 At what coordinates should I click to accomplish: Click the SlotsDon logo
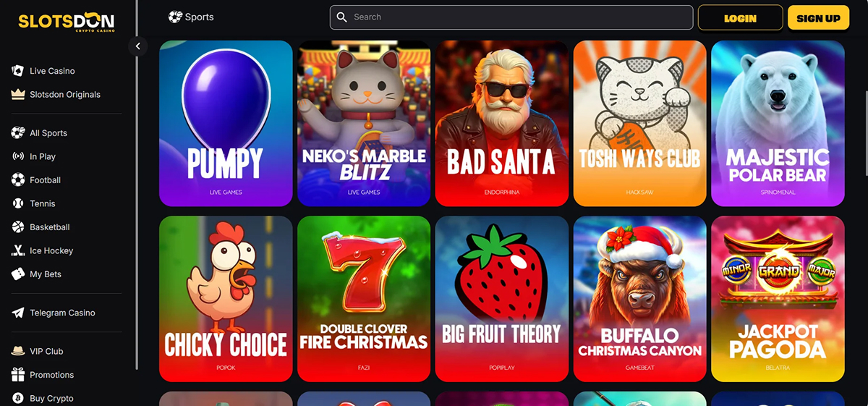click(67, 22)
